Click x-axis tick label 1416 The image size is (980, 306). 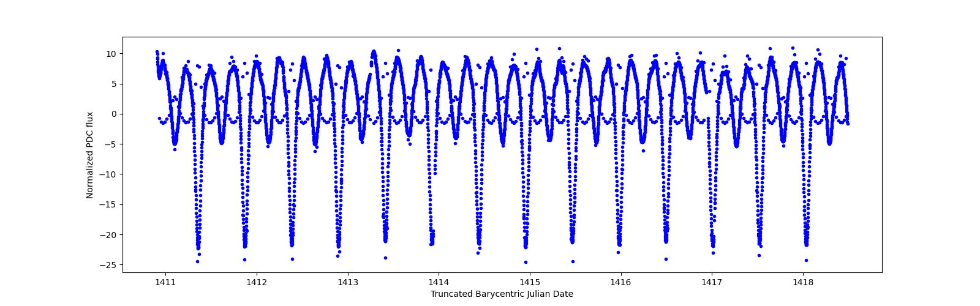click(x=621, y=282)
